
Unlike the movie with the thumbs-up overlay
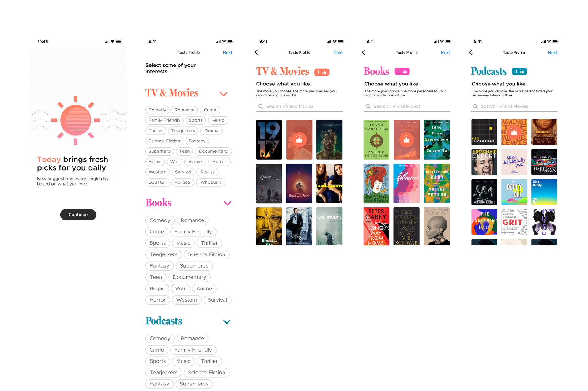(299, 140)
